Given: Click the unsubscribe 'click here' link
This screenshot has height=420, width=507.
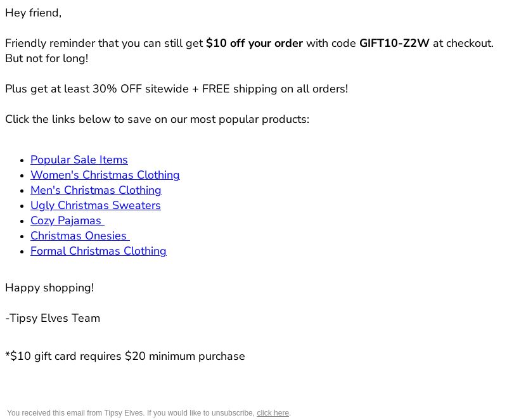Looking at the screenshot, I should (273, 413).
